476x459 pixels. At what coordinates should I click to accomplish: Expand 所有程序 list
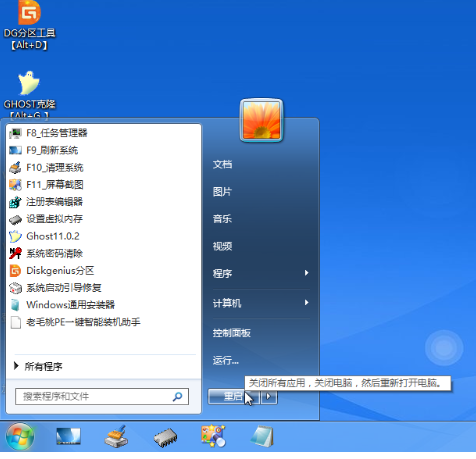point(38,366)
